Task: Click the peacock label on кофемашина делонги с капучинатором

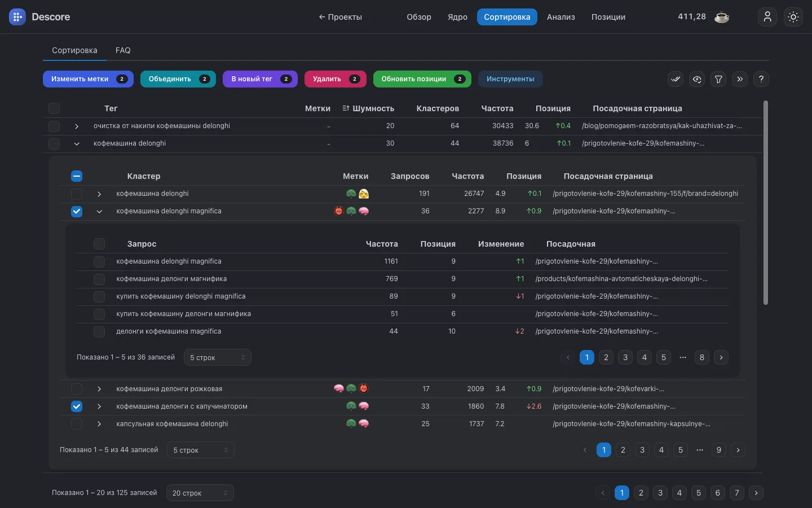Action: tap(351, 406)
